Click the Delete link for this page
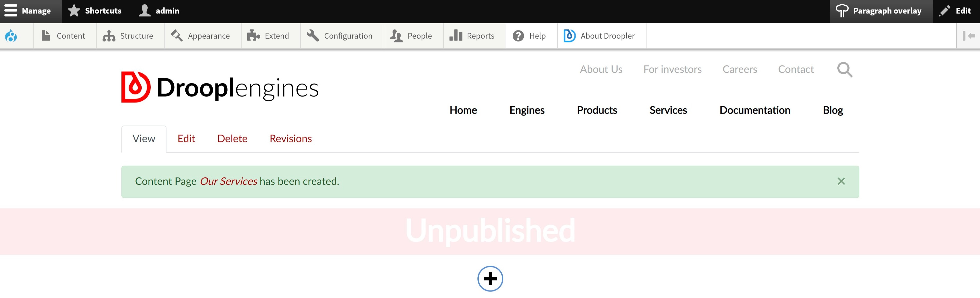 click(232, 139)
